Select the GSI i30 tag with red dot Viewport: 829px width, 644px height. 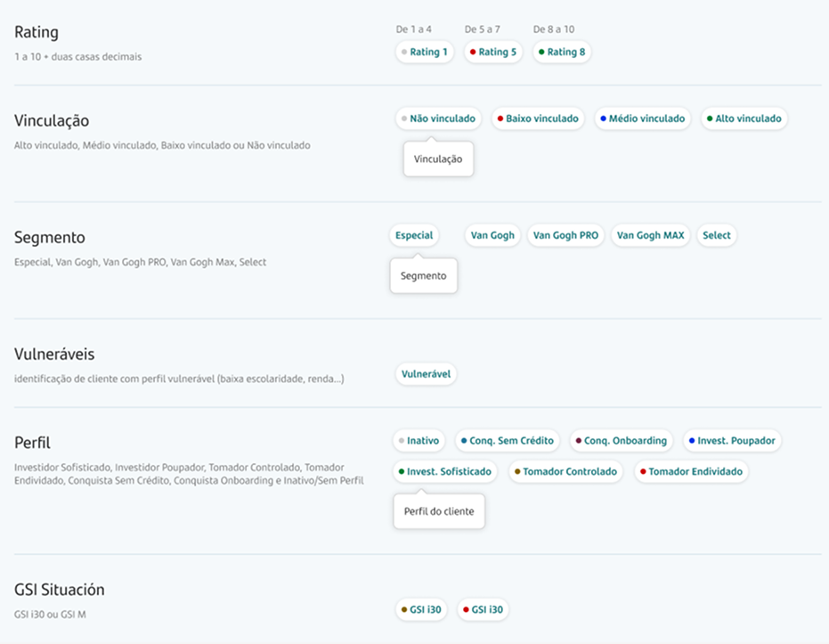click(484, 609)
